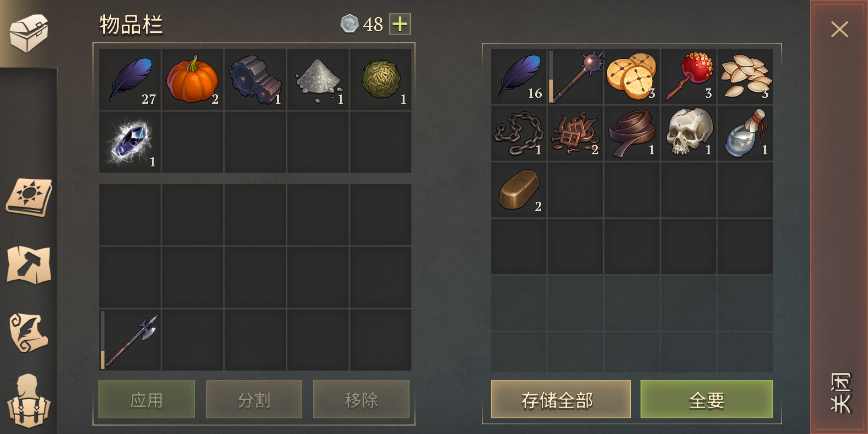The image size is (868, 434).
Task: Click the green plus to add coins
Action: pyautogui.click(x=399, y=24)
